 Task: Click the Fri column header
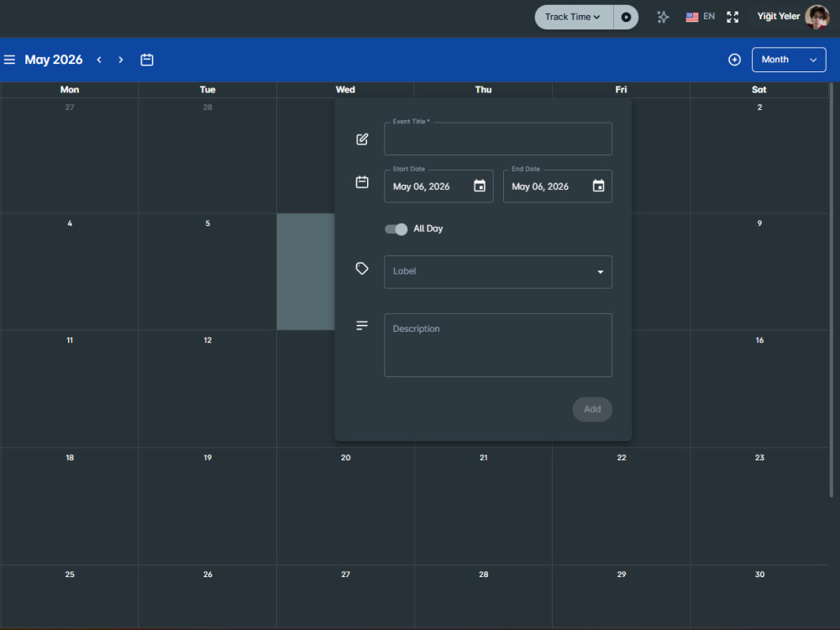[621, 90]
